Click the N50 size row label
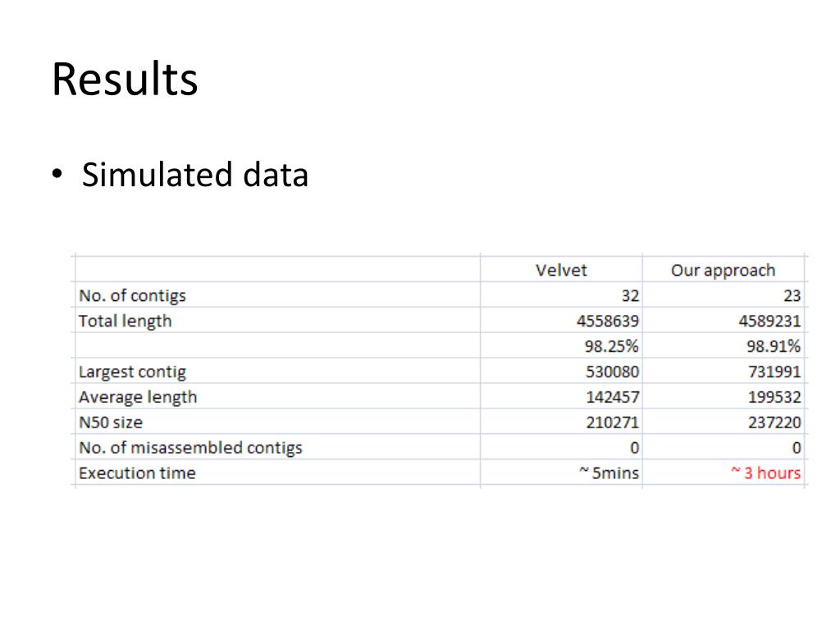The width and height of the screenshot is (840, 630). (111, 422)
